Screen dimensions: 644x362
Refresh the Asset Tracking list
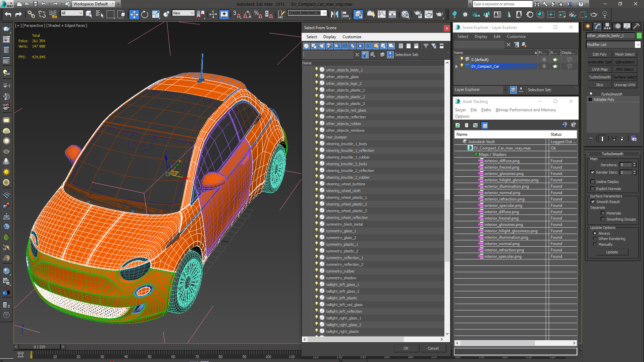(458, 125)
